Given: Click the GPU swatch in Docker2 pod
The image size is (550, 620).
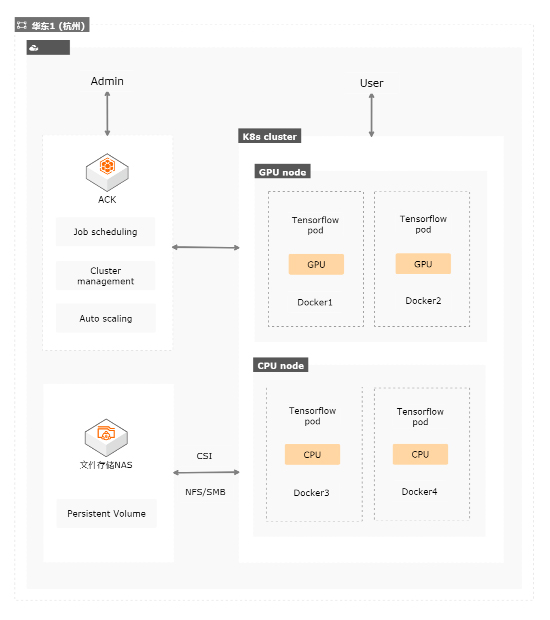Looking at the screenshot, I should [x=423, y=264].
